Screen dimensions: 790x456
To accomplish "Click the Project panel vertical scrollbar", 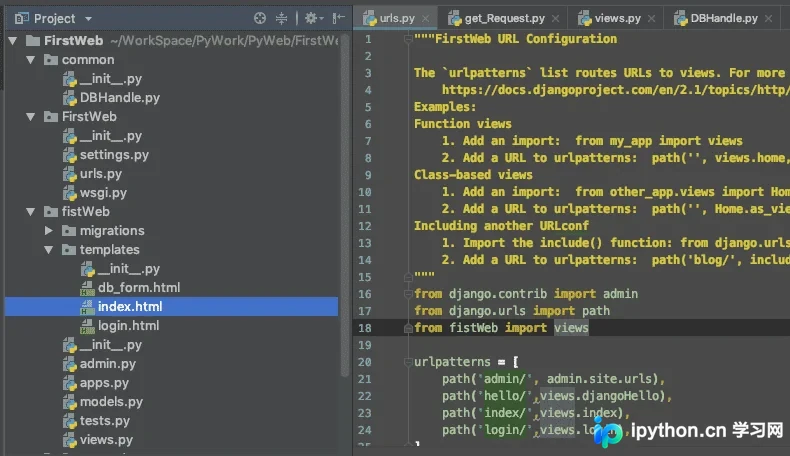I will point(345,207).
